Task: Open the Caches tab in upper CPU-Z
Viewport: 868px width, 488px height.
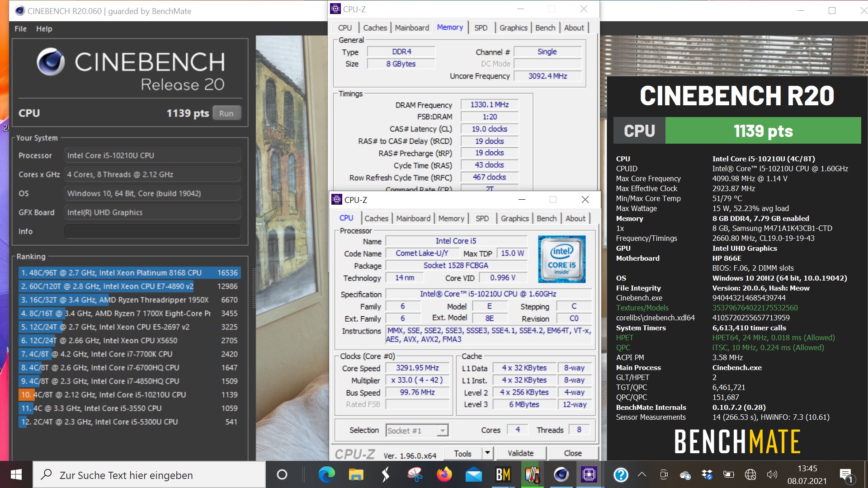Action: point(375,28)
